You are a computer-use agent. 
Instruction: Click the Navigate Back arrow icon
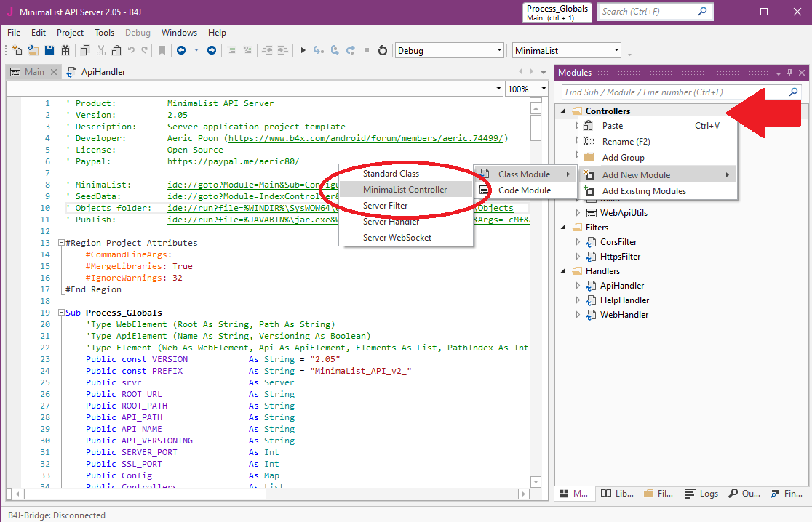[180, 50]
